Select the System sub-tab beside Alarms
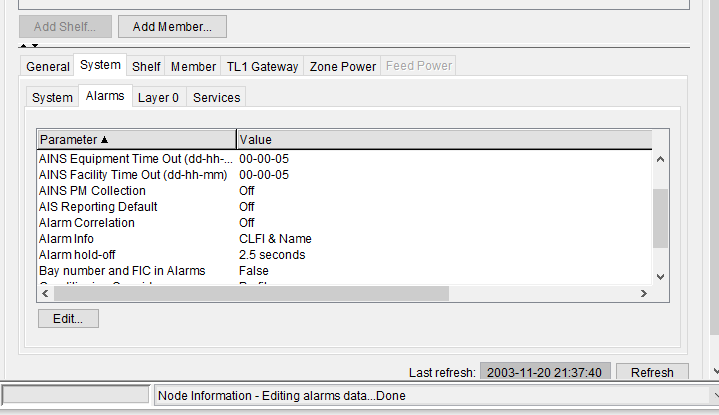Image resolution: width=719 pixels, height=415 pixels. pos(52,97)
